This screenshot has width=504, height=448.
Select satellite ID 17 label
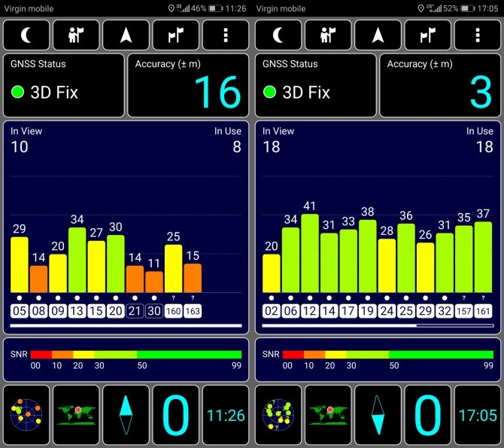pyautogui.click(x=348, y=311)
